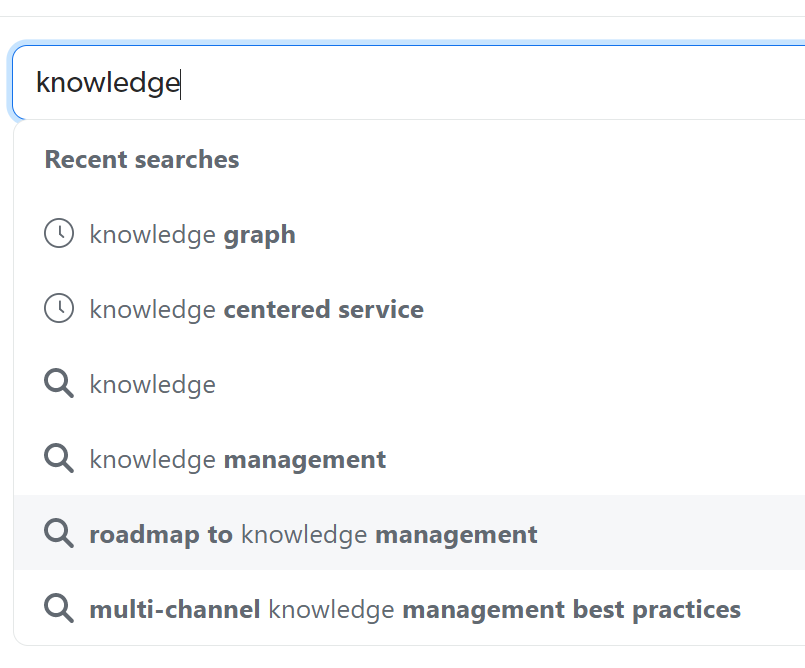This screenshot has width=805, height=668.
Task: Place cursor after the typed word knowledge
Action: tap(180, 83)
